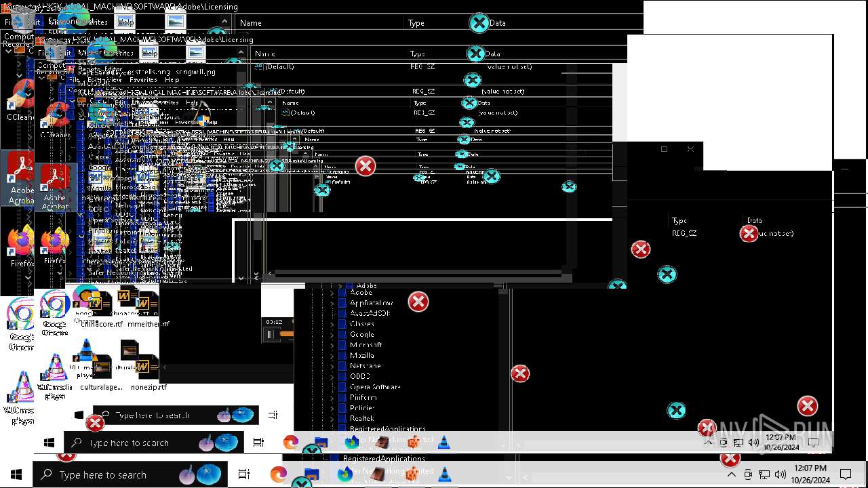The image size is (868, 488).
Task: Open the chinascore.rtf desktop file
Action: [102, 309]
